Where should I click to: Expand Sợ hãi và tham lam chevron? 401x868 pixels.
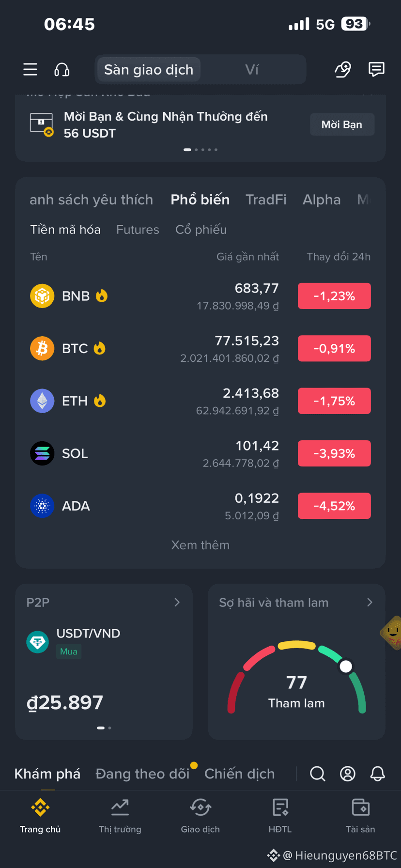[x=370, y=602]
